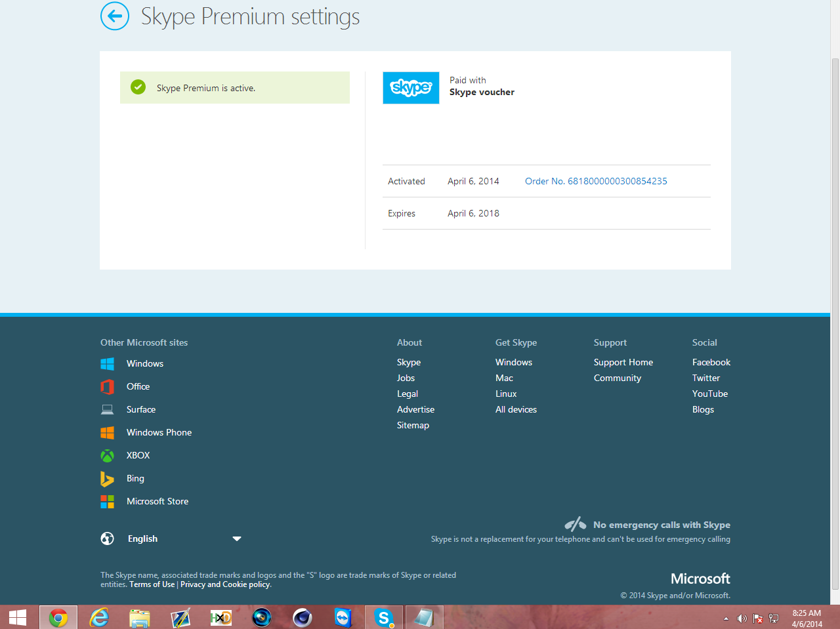Click the Windows logo in footer
The image size is (840, 629).
pos(107,363)
